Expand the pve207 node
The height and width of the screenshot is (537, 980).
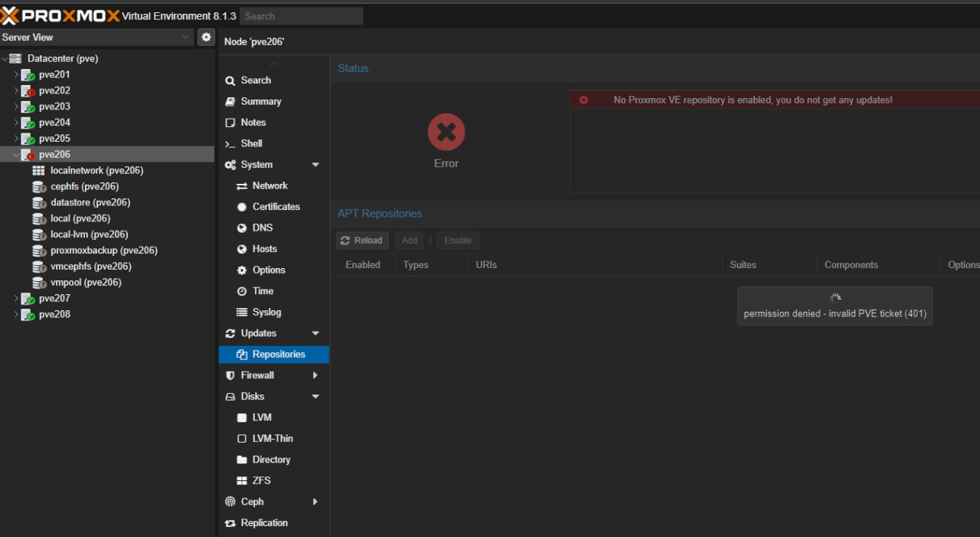click(16, 299)
